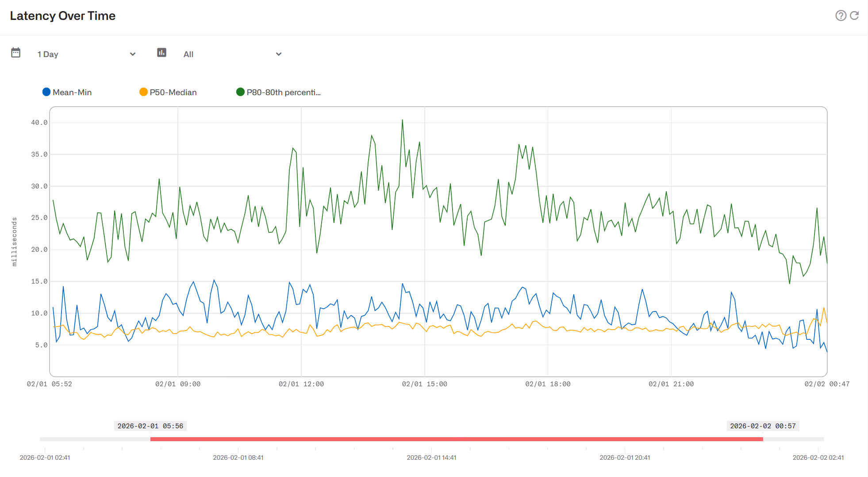Click the orange P50-Median legend dot

143,92
